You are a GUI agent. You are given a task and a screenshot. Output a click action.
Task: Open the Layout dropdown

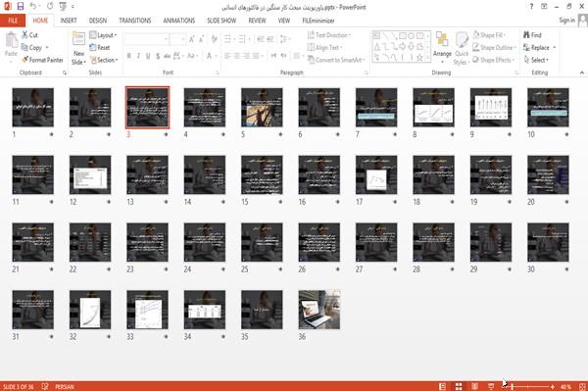pos(103,35)
